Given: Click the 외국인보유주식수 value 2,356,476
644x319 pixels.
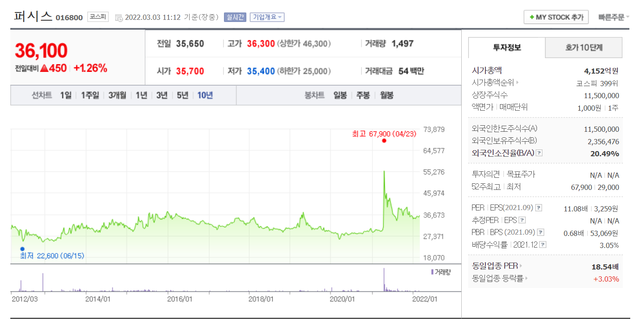Looking at the screenshot, I should click(x=603, y=141).
